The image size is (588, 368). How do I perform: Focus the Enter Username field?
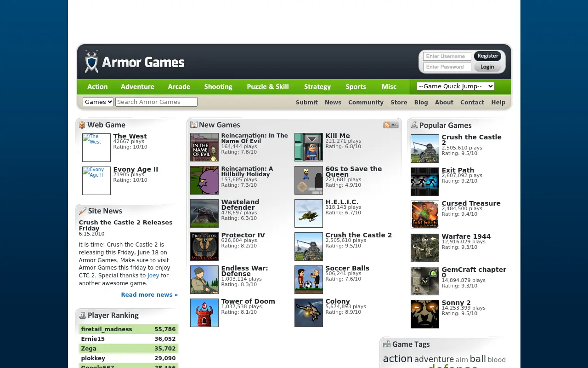coord(447,56)
